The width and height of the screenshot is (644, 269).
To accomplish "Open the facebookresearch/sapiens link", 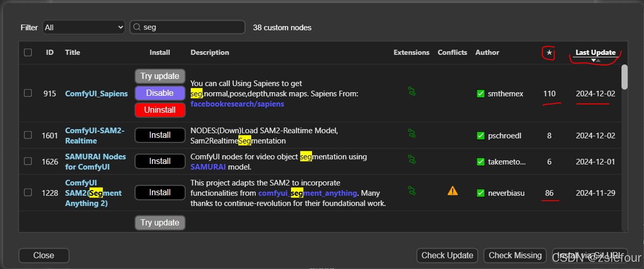I will tap(237, 104).
